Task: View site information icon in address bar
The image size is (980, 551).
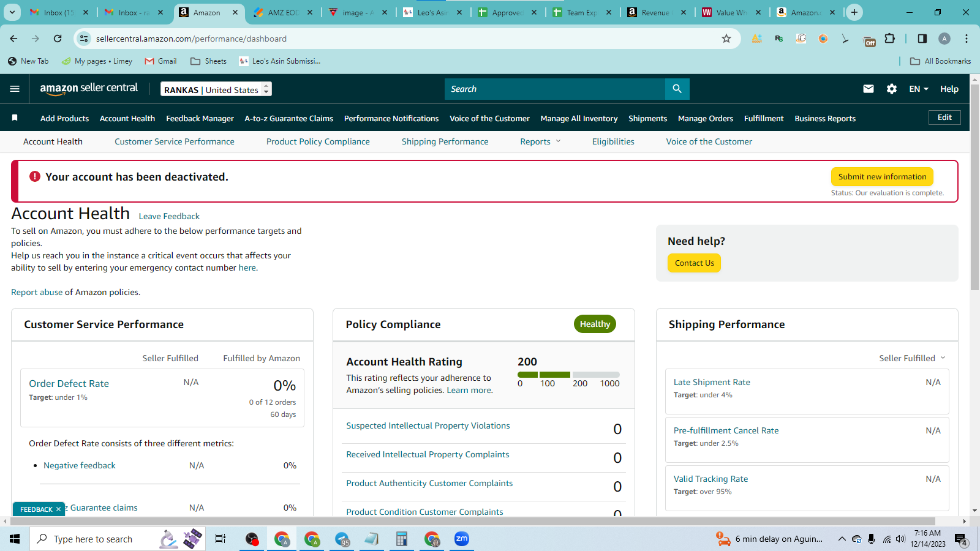Action: (85, 39)
